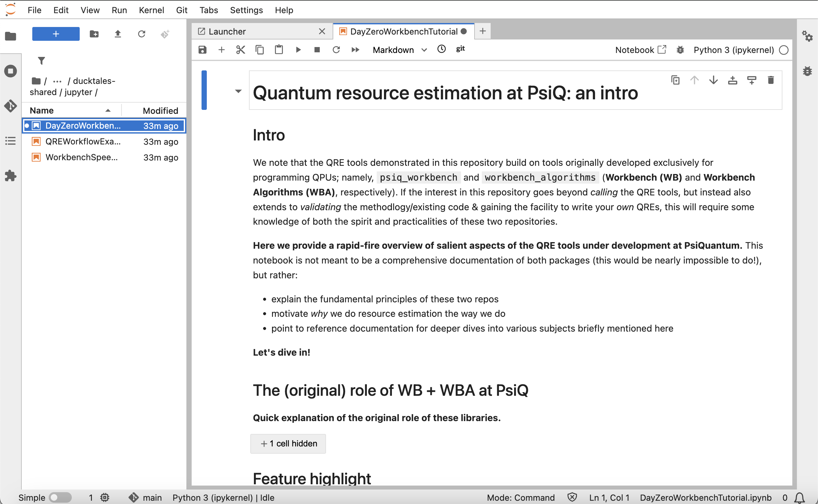Open the Property Inspector gears icon
818x504 pixels.
tap(807, 36)
